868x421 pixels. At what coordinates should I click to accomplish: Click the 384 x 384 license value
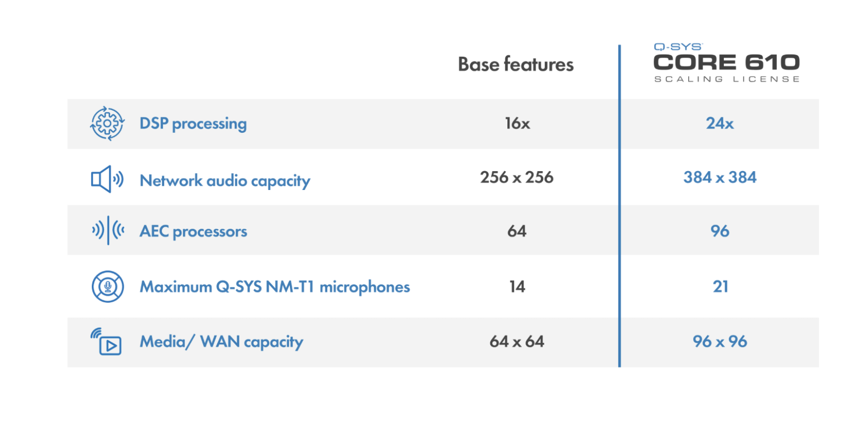coord(720,178)
